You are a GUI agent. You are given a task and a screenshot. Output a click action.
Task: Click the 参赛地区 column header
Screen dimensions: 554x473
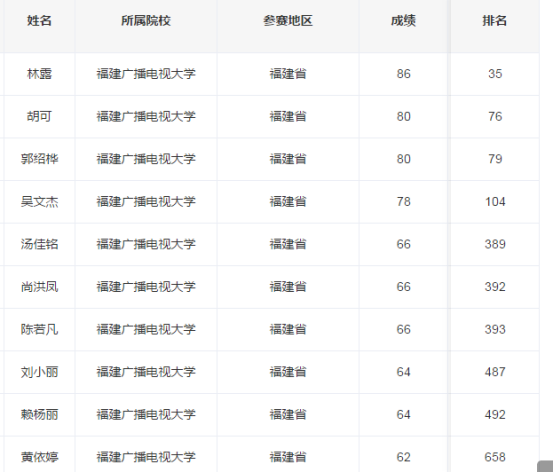pyautogui.click(x=288, y=21)
